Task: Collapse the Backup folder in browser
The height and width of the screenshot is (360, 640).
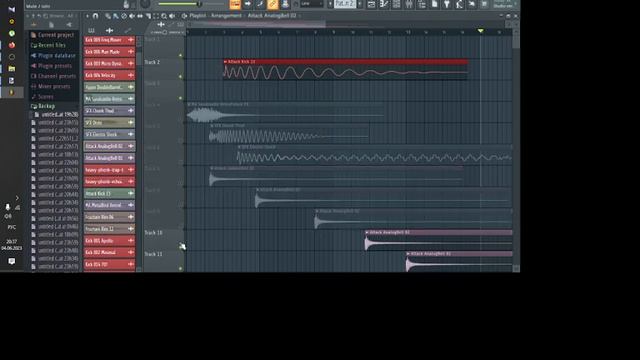Action: tap(43, 106)
